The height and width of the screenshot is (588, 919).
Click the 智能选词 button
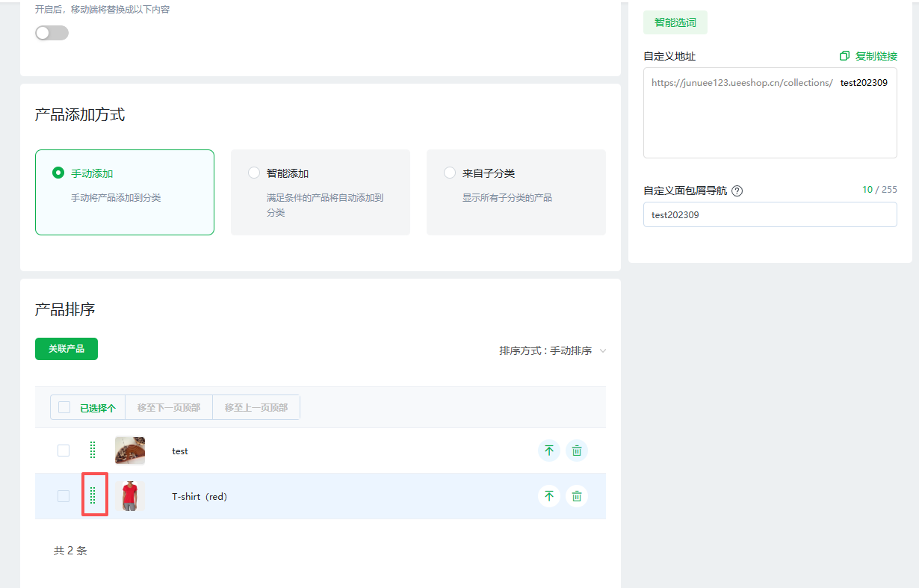coord(675,22)
